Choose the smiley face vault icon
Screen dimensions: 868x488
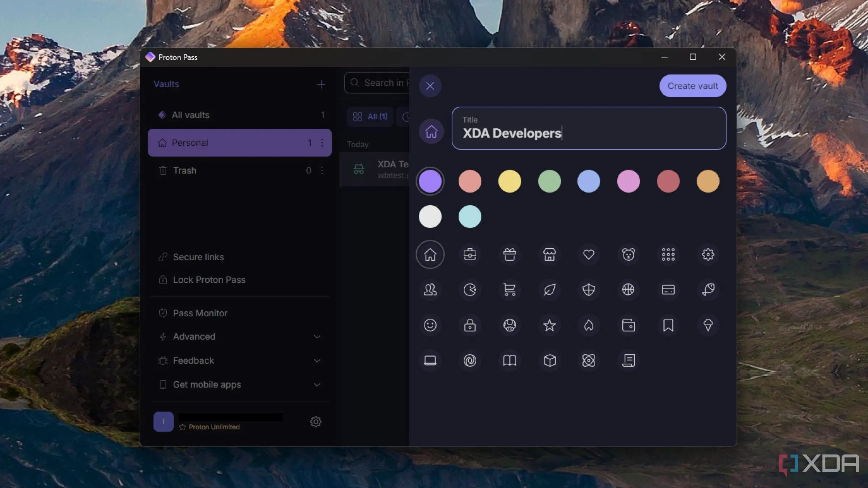pyautogui.click(x=430, y=325)
